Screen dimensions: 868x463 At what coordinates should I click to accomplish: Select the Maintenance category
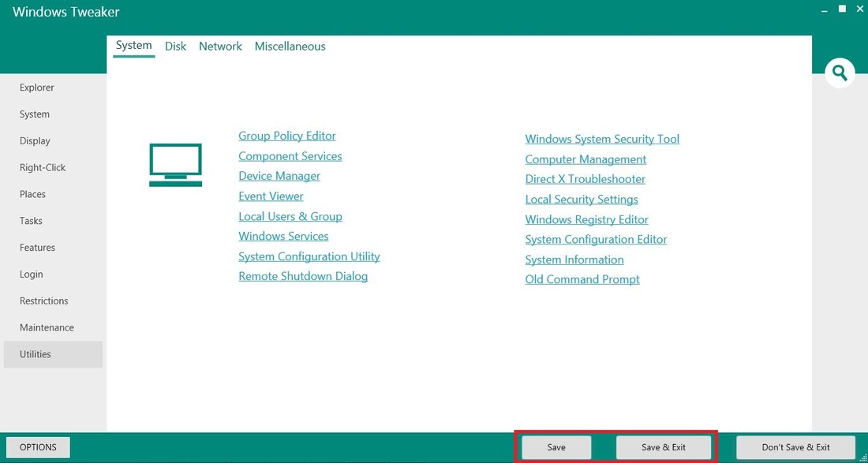point(53,327)
